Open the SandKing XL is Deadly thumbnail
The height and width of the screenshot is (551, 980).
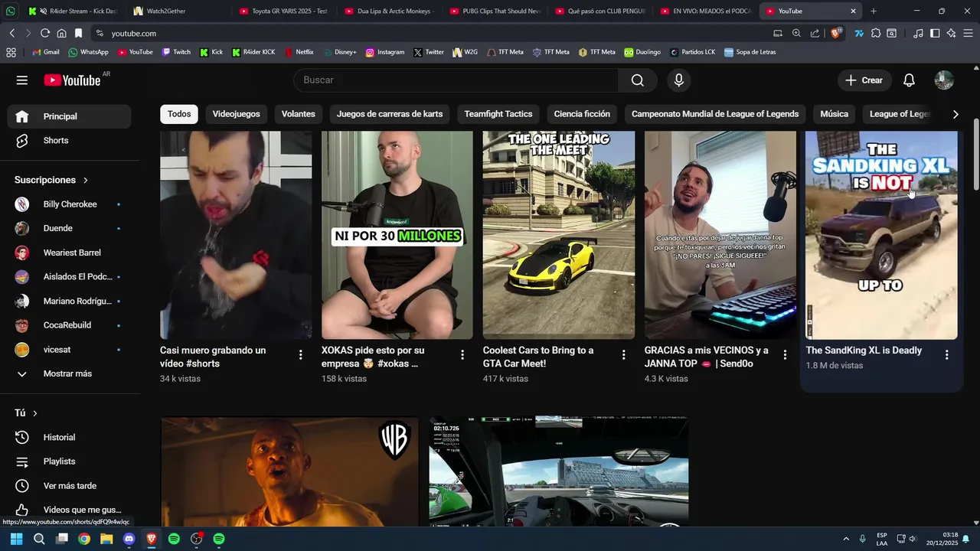pos(881,235)
